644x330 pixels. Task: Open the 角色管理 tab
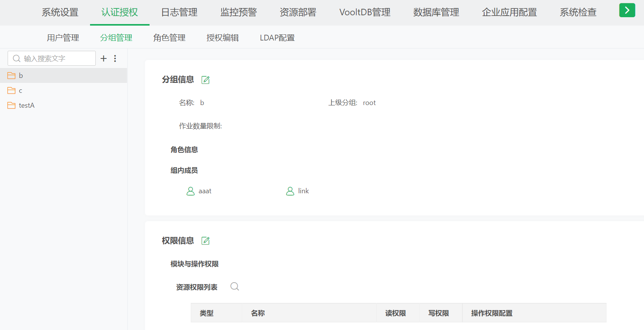[169, 38]
